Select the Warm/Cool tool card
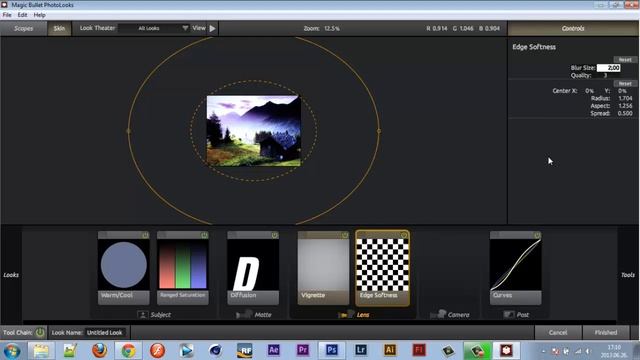 pyautogui.click(x=123, y=268)
